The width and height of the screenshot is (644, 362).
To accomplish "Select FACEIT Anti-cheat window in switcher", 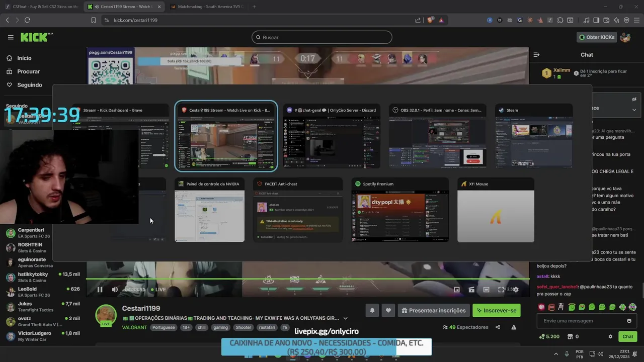I will (x=298, y=210).
